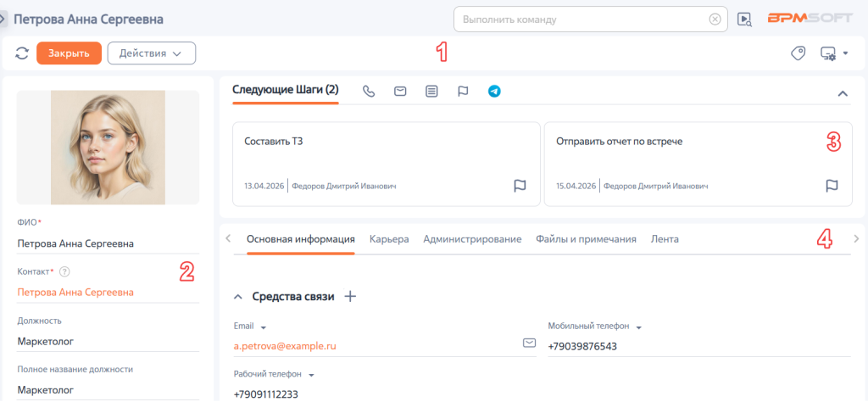Compose email via the envelope icon in Next Steps
This screenshot has width=868, height=402.
[x=400, y=92]
